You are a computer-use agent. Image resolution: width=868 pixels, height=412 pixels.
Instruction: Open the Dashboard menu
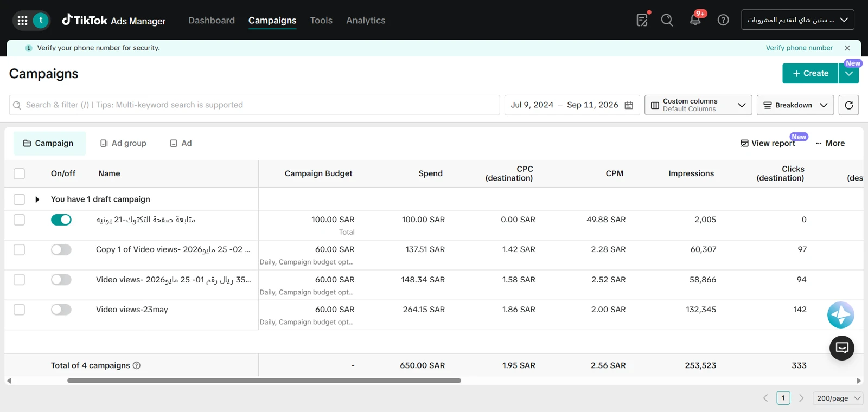212,21
